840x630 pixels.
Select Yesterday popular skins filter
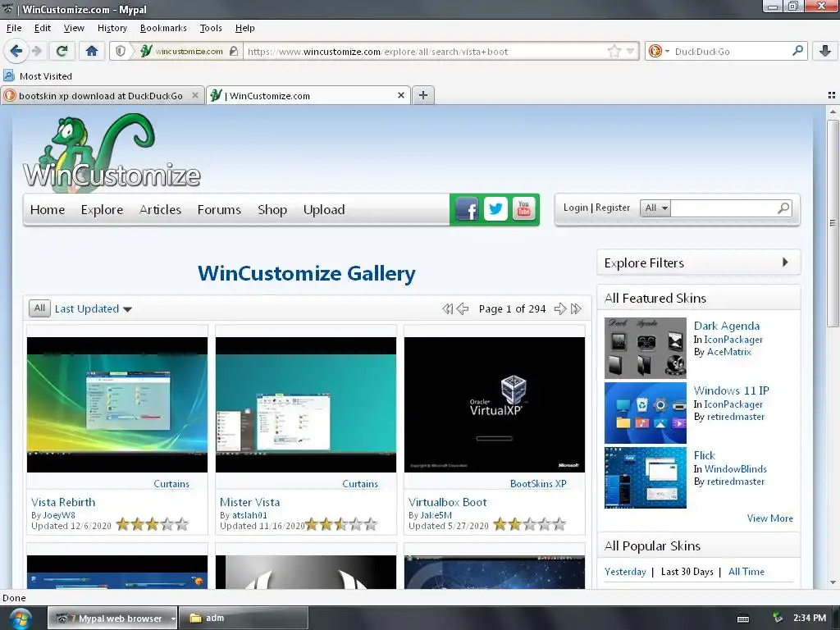(625, 572)
